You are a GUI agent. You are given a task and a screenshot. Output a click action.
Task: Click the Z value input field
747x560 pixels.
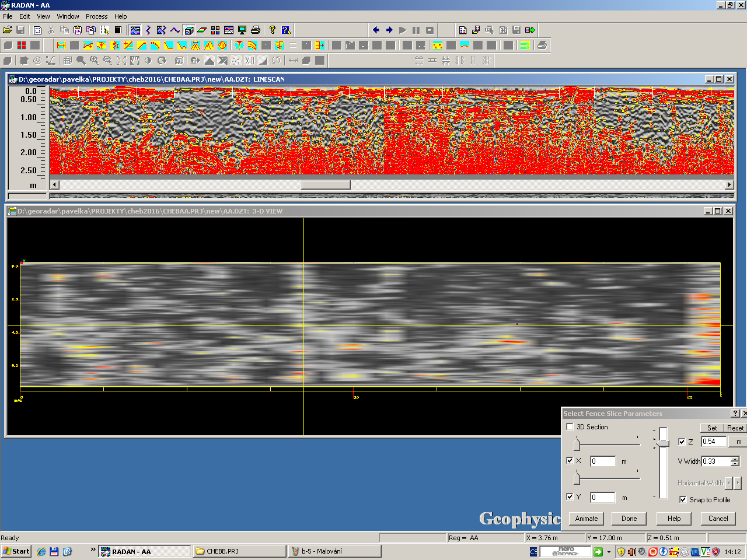pos(713,442)
